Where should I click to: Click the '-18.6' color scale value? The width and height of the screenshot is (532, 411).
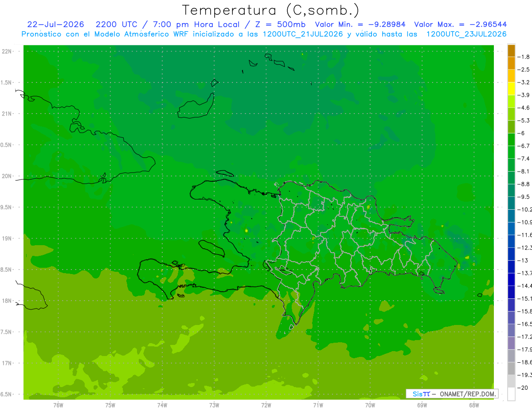tap(524, 362)
